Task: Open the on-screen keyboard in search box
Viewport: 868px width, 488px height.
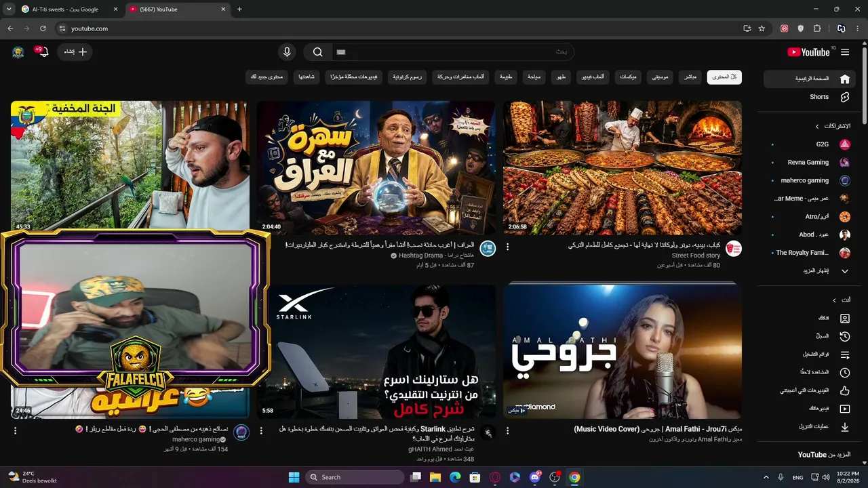Action: [341, 52]
